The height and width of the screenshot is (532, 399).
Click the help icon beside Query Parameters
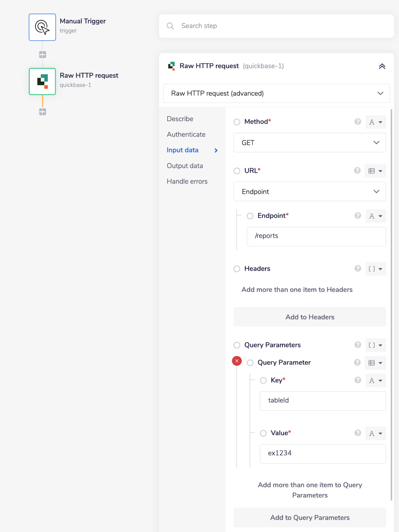click(358, 345)
